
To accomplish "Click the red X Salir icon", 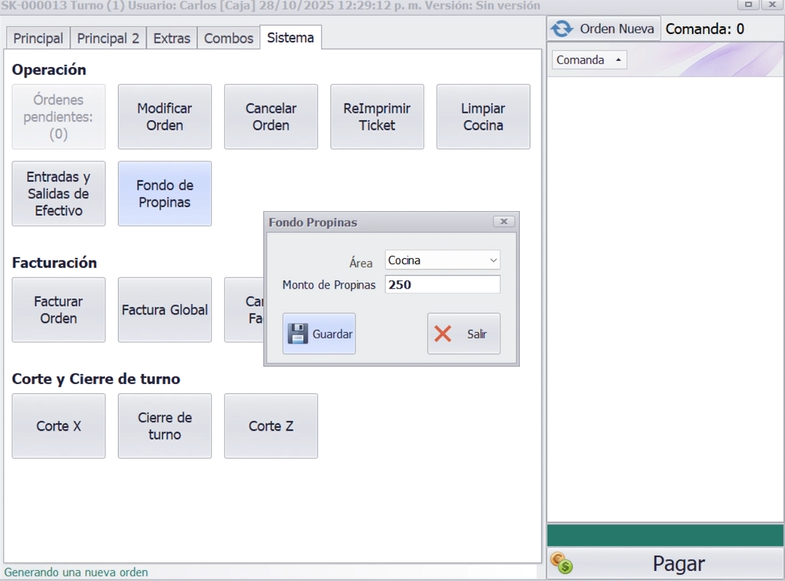I will coord(443,334).
